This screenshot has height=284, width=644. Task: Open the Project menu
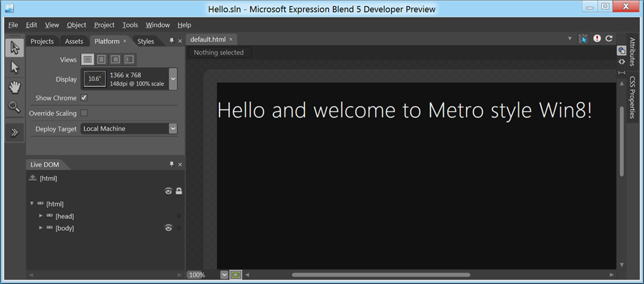click(104, 25)
